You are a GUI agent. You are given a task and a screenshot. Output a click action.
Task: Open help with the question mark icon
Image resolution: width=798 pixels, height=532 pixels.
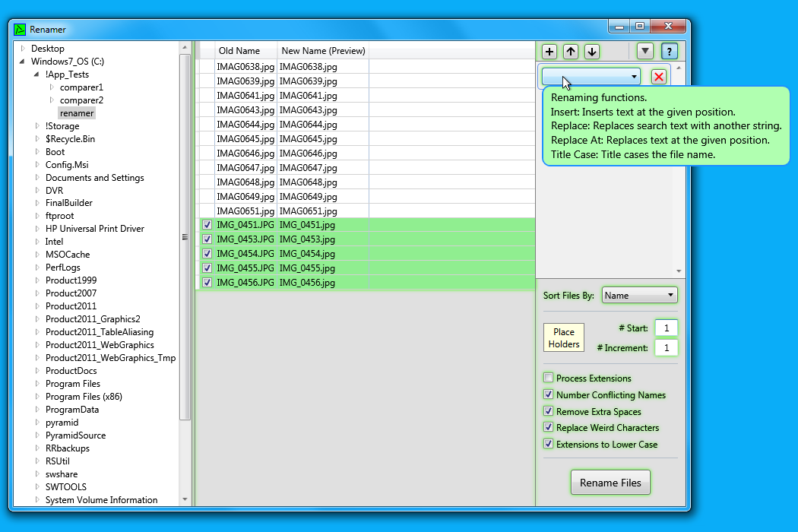(669, 52)
